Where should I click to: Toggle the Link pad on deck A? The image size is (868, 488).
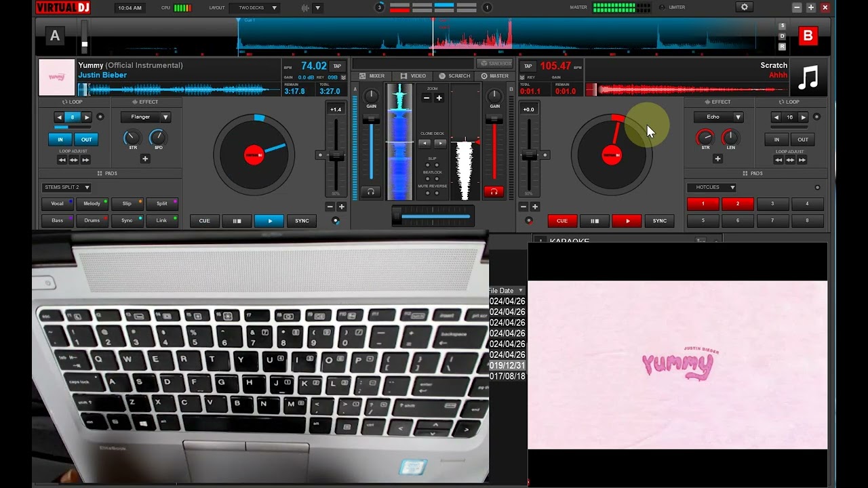click(161, 220)
